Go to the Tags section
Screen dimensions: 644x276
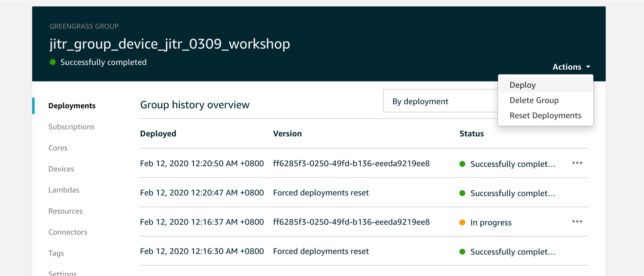point(56,253)
